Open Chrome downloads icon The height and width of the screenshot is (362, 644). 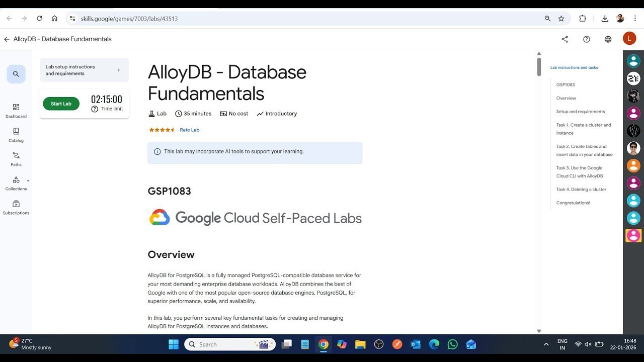pyautogui.click(x=605, y=19)
